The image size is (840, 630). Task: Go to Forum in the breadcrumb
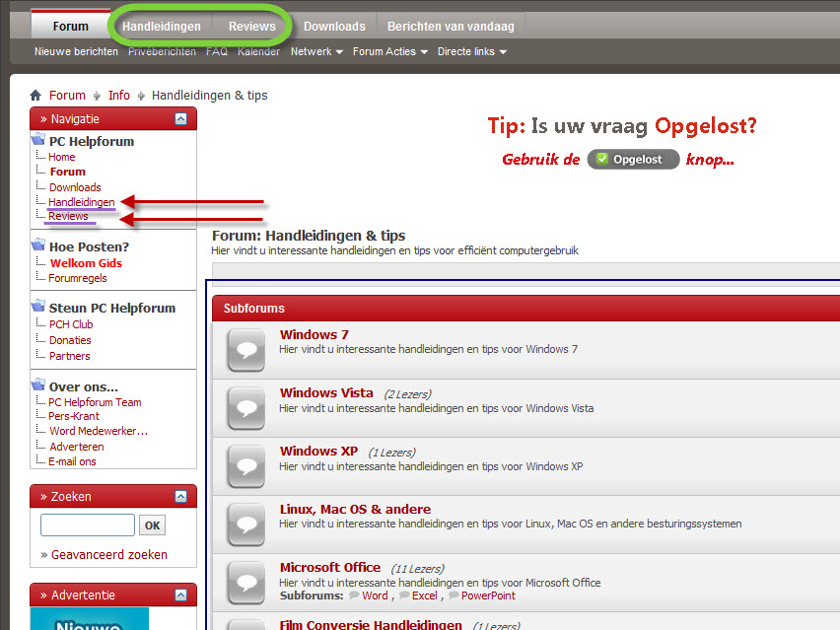click(67, 96)
